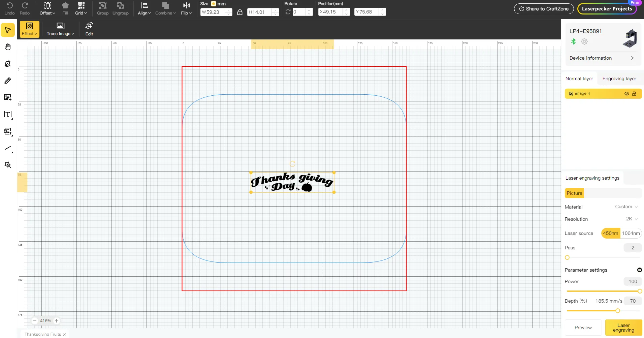Click the zoom in plus button
Screen dimensions: 644x338
coord(57,321)
